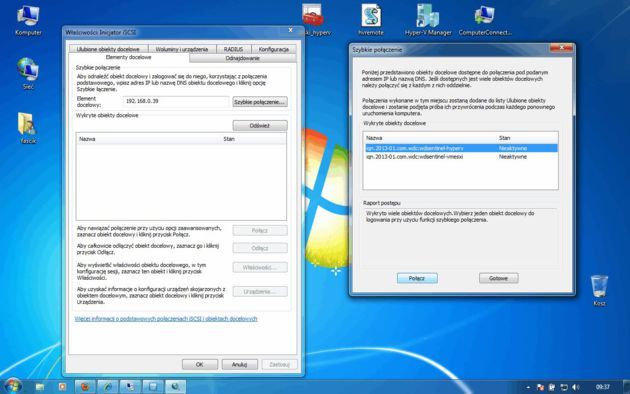
Task: Switch to the Konfiguracja tab
Action: coord(274,49)
